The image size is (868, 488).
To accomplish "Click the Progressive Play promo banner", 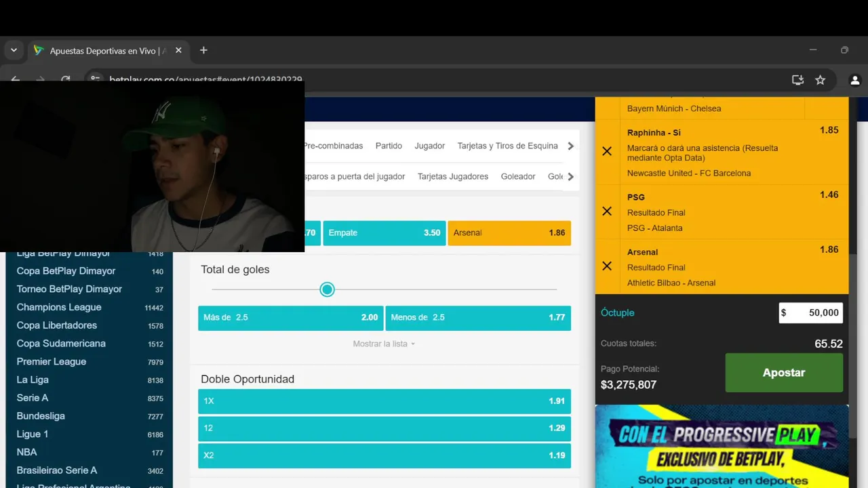I will (722, 446).
